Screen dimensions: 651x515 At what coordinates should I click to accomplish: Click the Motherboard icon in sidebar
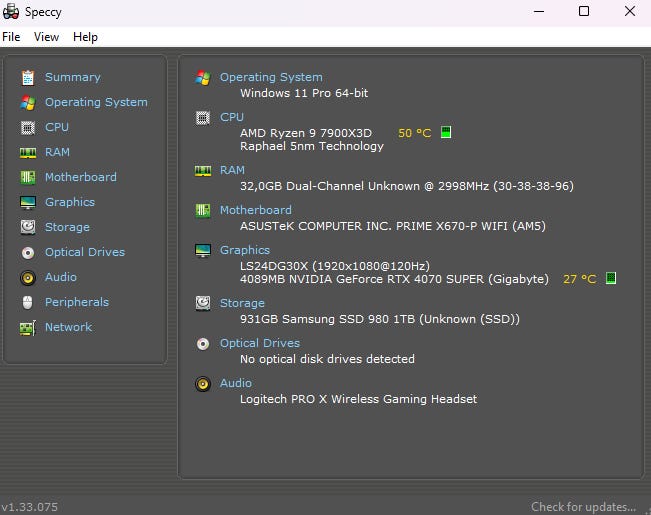coord(27,177)
